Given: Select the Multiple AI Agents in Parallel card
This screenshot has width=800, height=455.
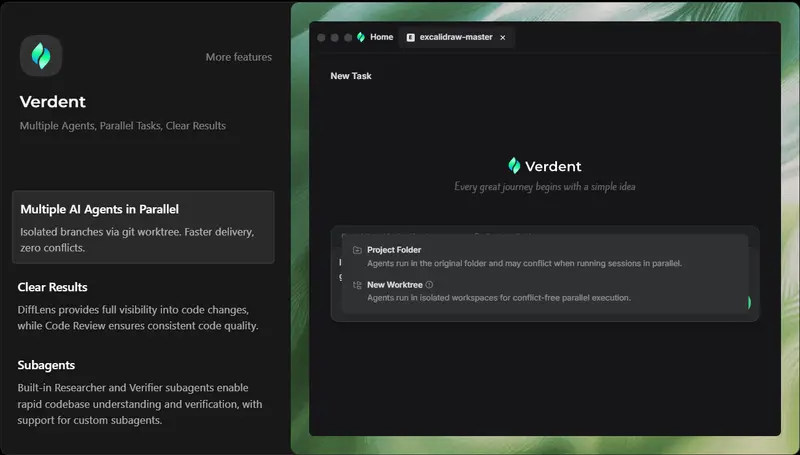Looking at the screenshot, I should [x=143, y=227].
